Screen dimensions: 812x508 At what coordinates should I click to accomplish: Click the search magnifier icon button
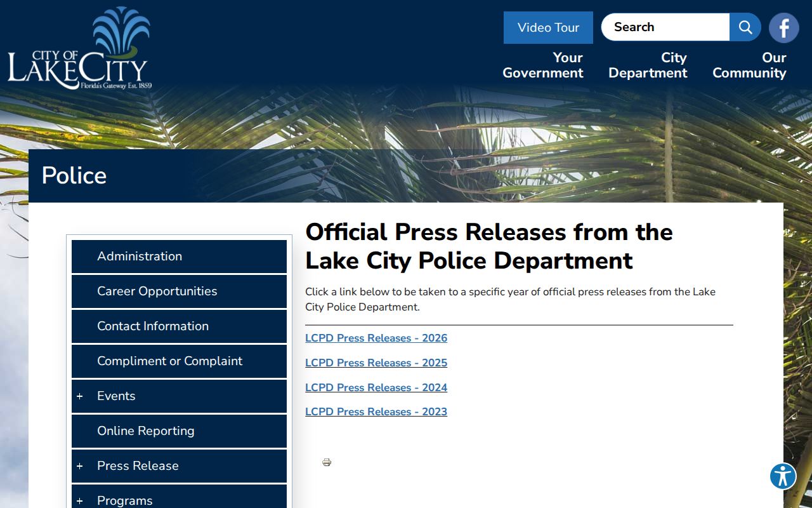[x=745, y=27]
